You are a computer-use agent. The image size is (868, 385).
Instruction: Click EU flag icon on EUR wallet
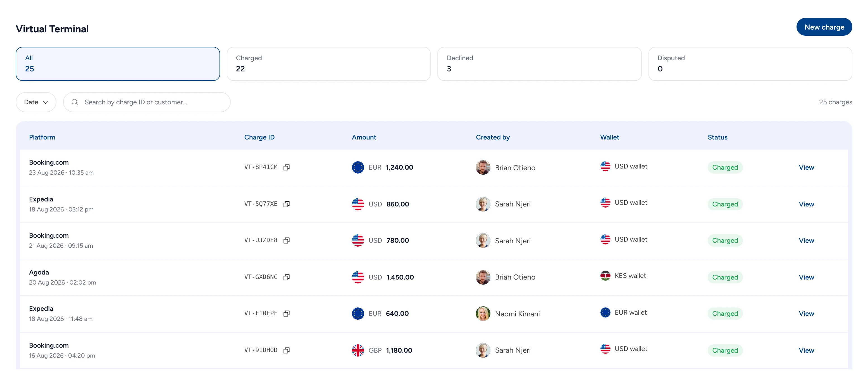point(605,312)
